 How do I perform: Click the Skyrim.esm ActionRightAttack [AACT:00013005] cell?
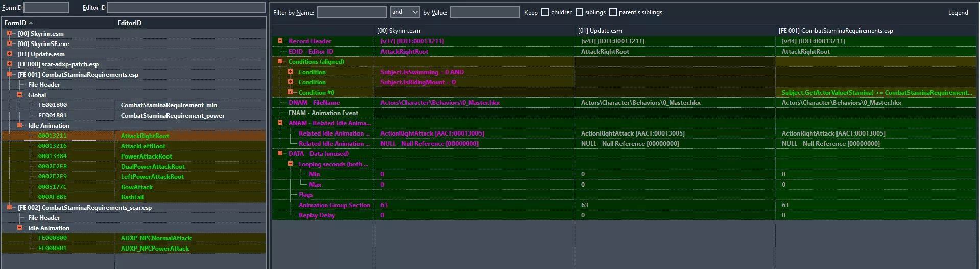pos(474,133)
